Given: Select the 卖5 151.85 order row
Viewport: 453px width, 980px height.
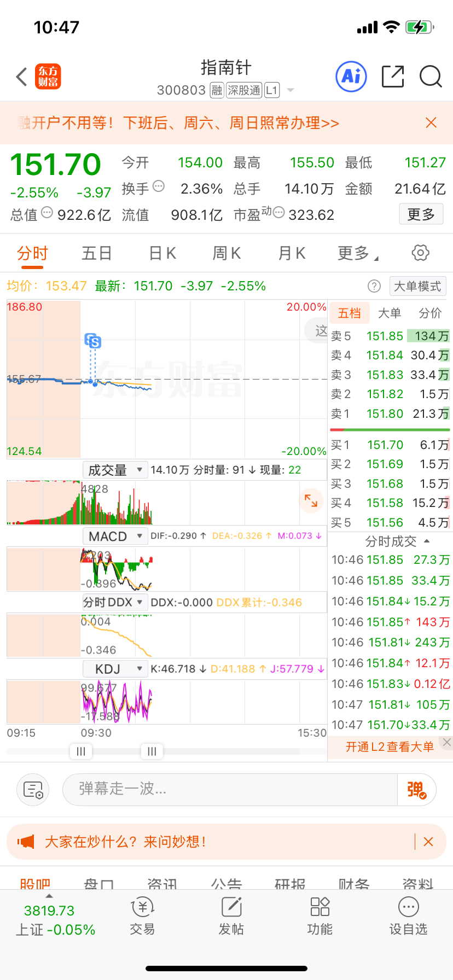Looking at the screenshot, I should [390, 336].
